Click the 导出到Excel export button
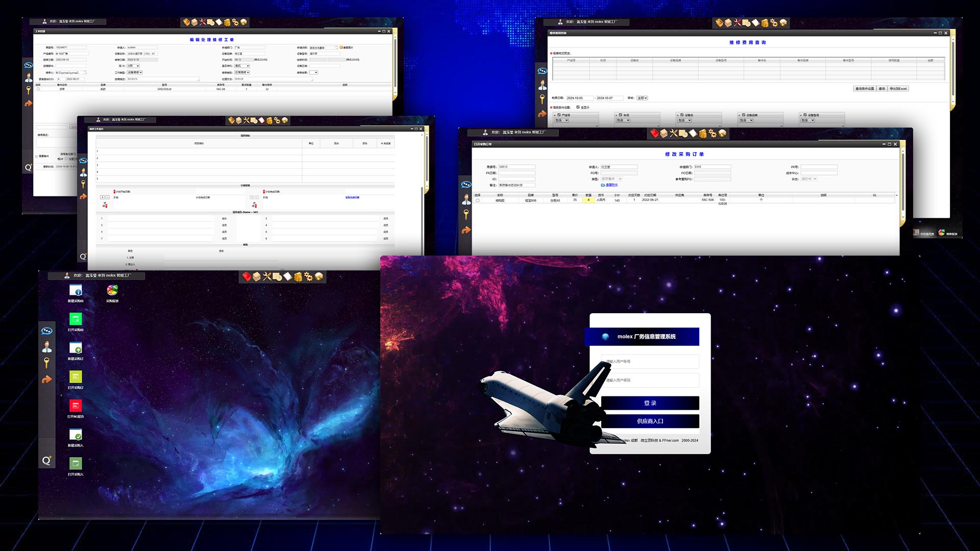The height and width of the screenshot is (551, 980). 898,89
